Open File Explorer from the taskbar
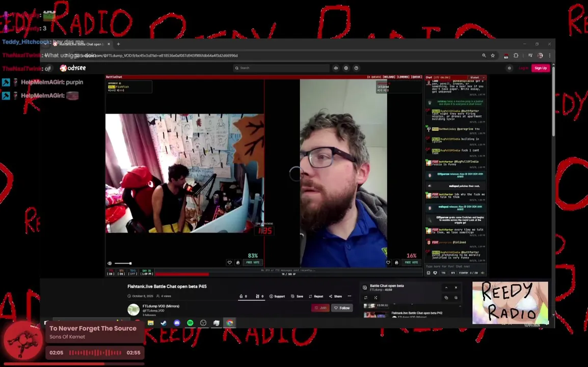This screenshot has height=367, width=588. (x=151, y=323)
